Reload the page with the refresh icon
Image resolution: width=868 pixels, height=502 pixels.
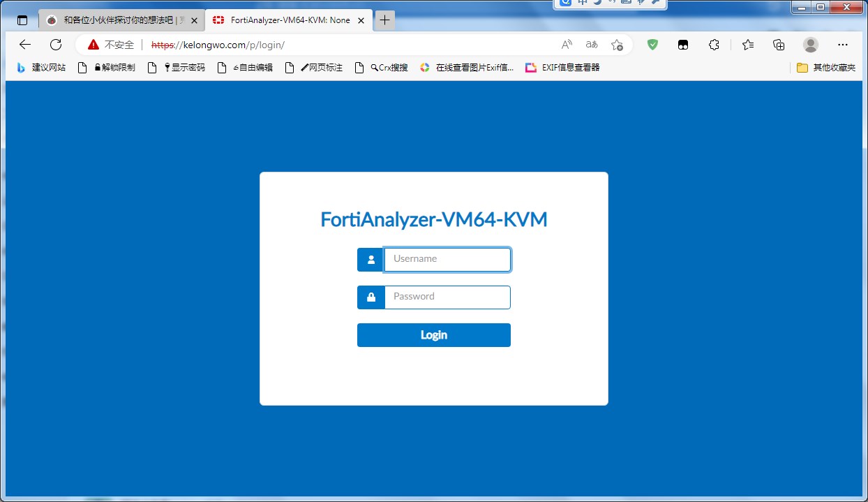pyautogui.click(x=56, y=45)
